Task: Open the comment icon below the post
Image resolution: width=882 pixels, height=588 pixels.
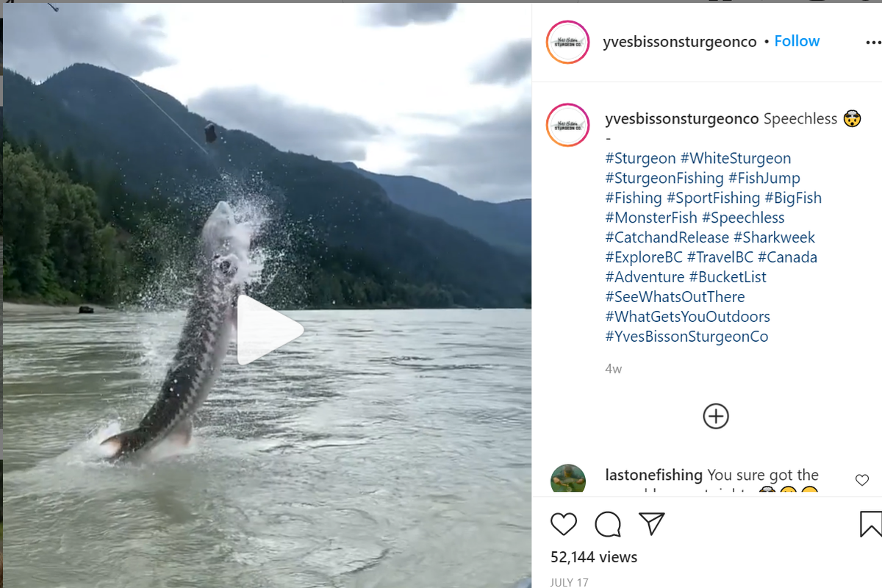Action: click(608, 524)
